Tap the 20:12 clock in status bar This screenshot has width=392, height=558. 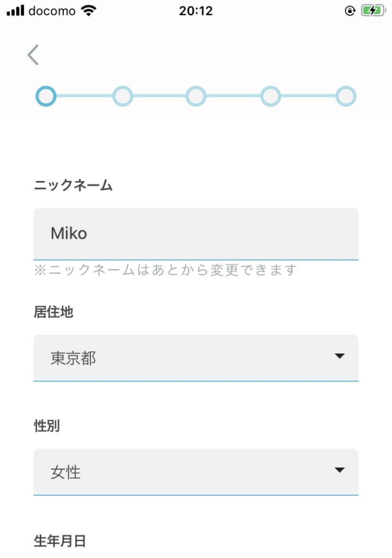[x=195, y=11]
